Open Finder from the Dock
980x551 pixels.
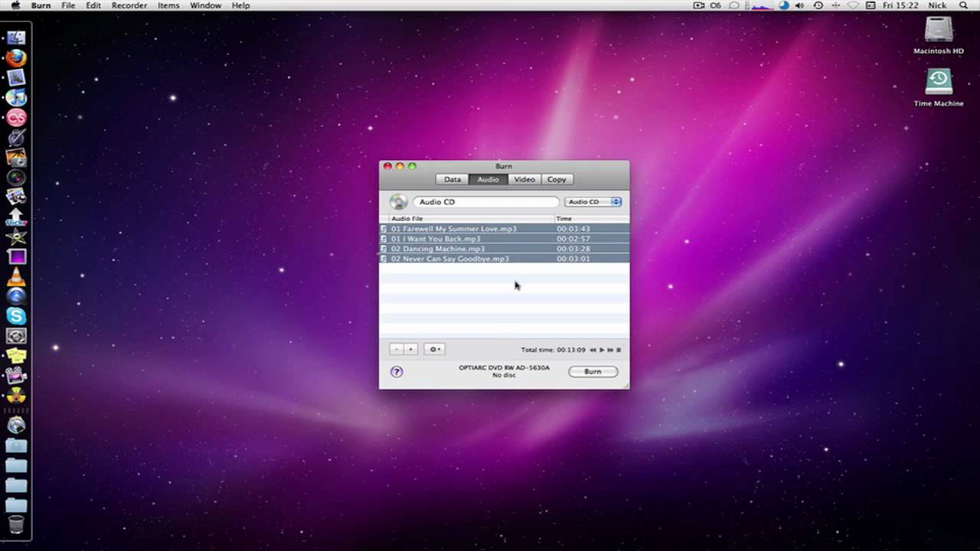(x=16, y=37)
